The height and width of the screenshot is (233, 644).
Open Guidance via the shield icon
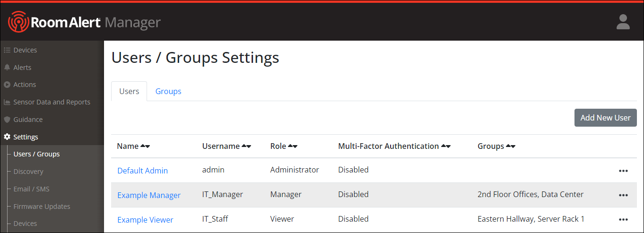point(7,120)
